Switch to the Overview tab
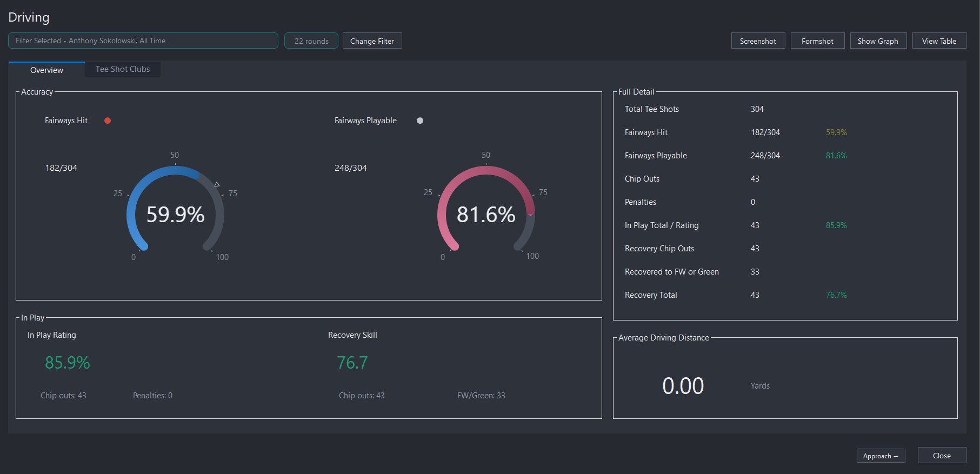The width and height of the screenshot is (980, 474). point(46,70)
